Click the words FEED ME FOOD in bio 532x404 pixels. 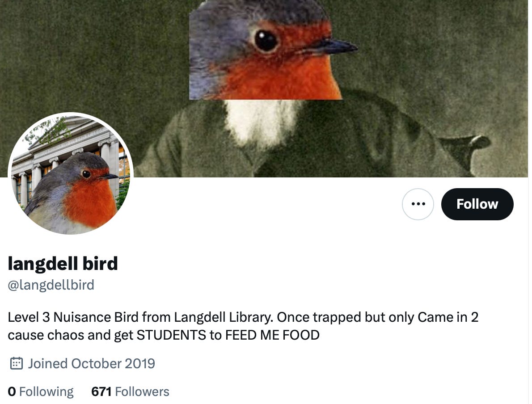coord(272,335)
